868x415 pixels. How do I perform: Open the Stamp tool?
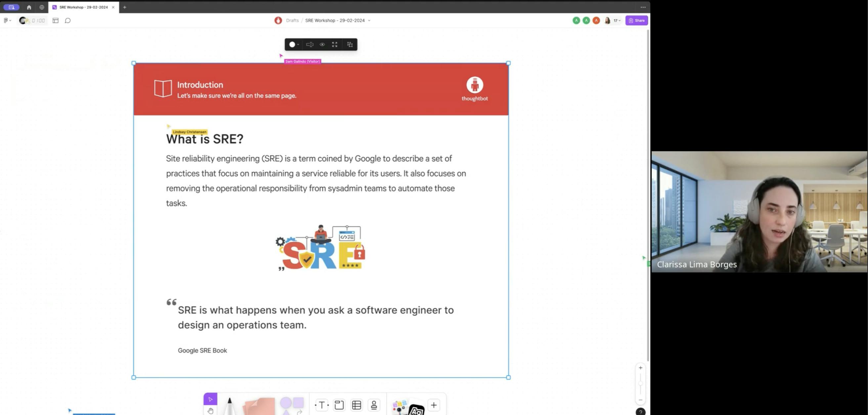click(x=374, y=405)
